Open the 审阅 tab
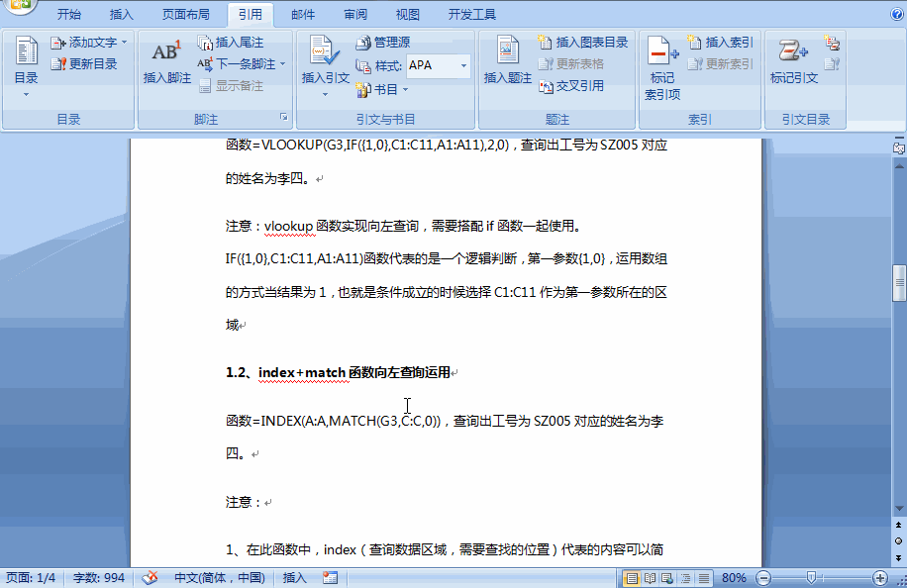 [x=355, y=15]
